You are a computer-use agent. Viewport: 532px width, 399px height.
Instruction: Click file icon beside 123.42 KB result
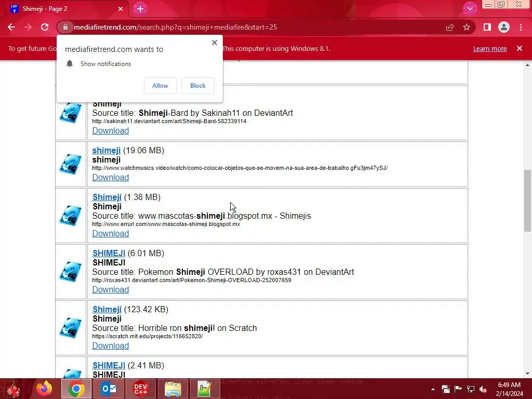71,327
